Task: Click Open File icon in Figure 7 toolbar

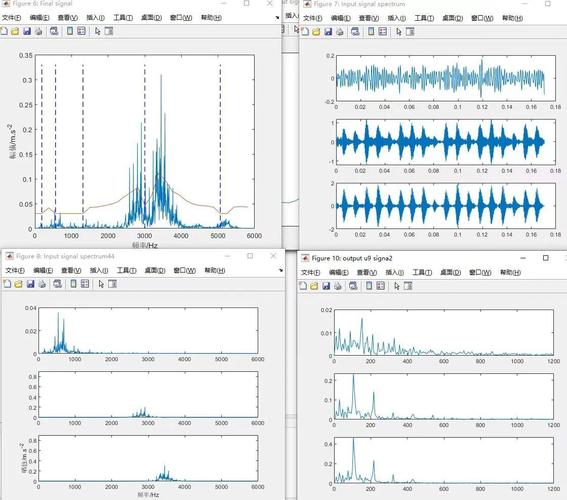Action: [316, 32]
